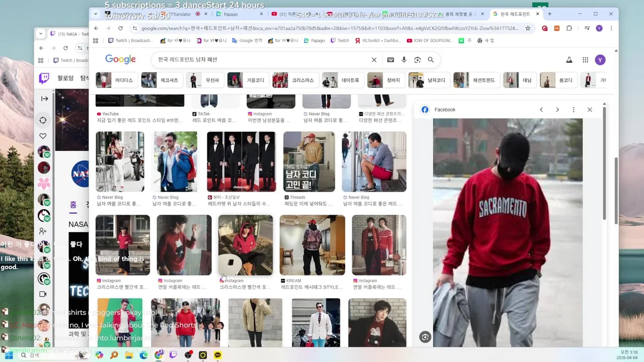Viewport: 644px width, 362px height.
Task: Filter results by 가을코디 chip
Action: [248, 80]
